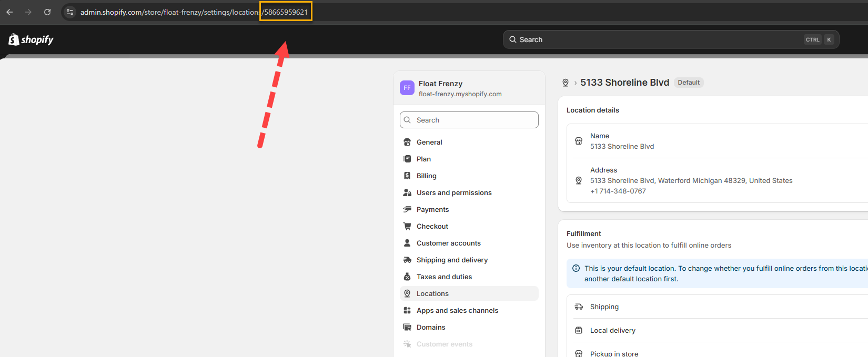
Task: Click the Payments icon in sidebar
Action: [407, 209]
